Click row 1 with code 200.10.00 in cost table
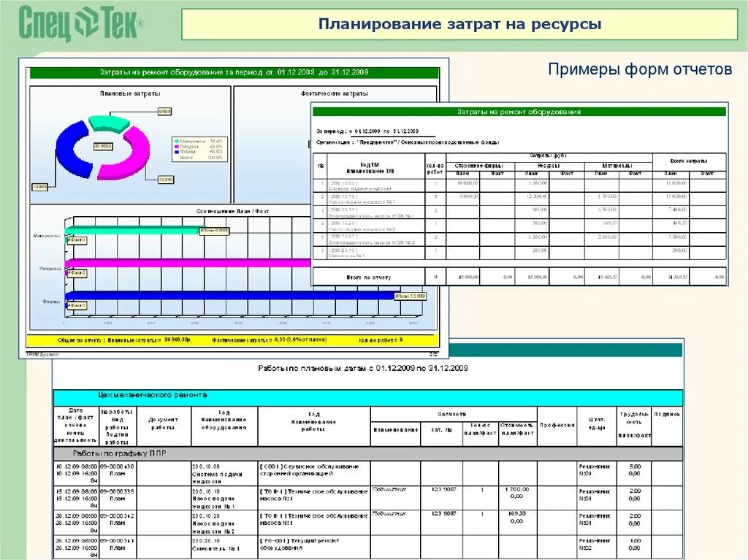 point(519,185)
